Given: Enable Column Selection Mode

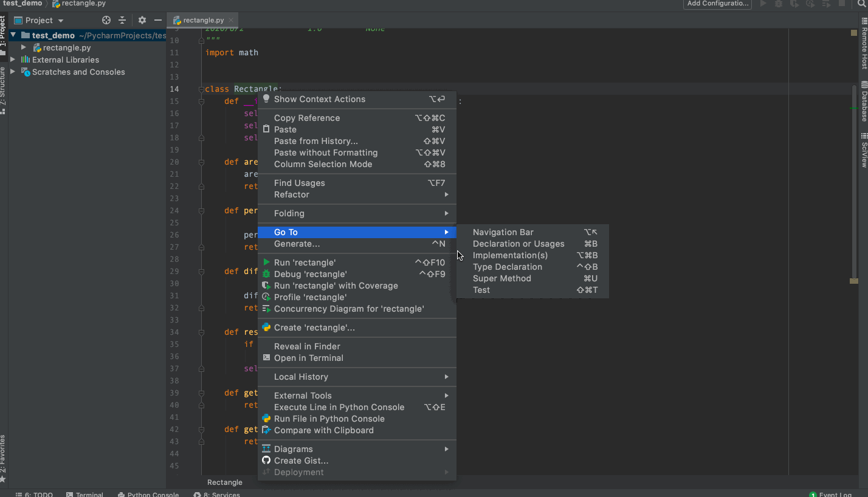Looking at the screenshot, I should tap(357, 164).
